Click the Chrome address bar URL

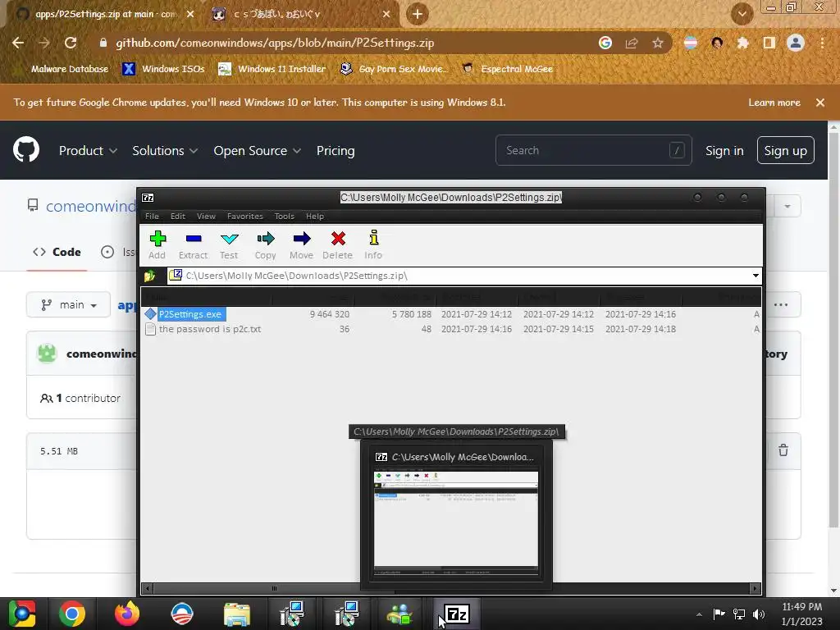point(275,43)
